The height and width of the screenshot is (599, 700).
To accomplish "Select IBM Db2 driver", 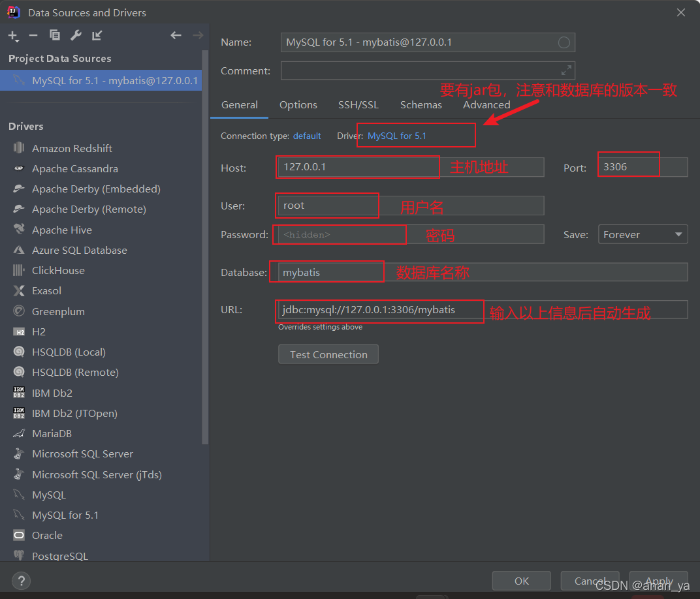I will [x=52, y=393].
